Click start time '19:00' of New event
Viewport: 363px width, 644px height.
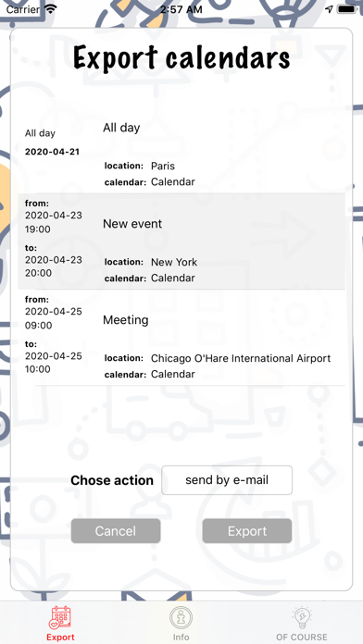pyautogui.click(x=38, y=229)
